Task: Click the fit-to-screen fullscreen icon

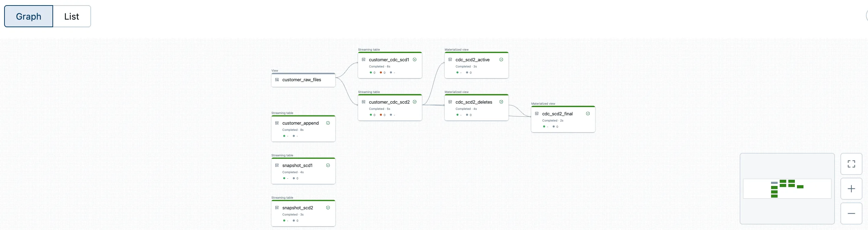Action: 851,164
